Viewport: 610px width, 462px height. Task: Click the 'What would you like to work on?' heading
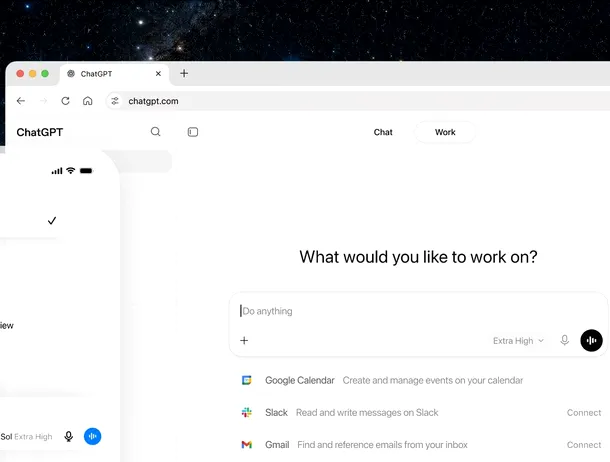click(418, 257)
